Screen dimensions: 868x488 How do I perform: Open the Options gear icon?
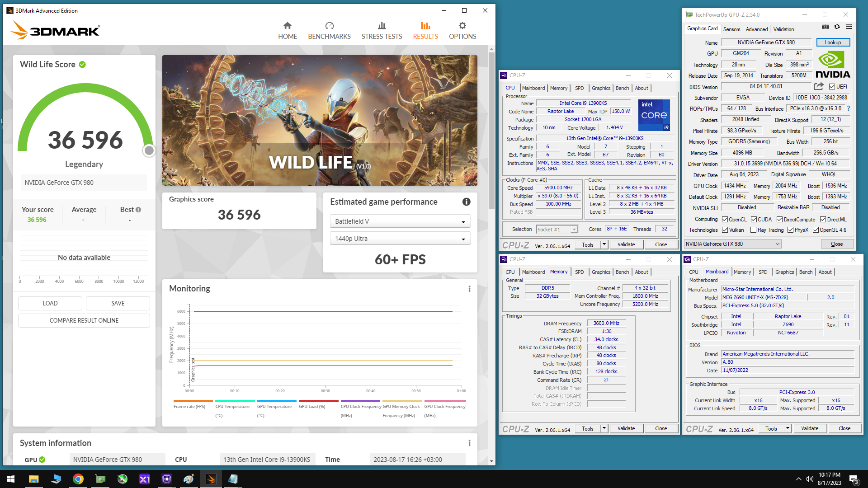click(x=462, y=26)
